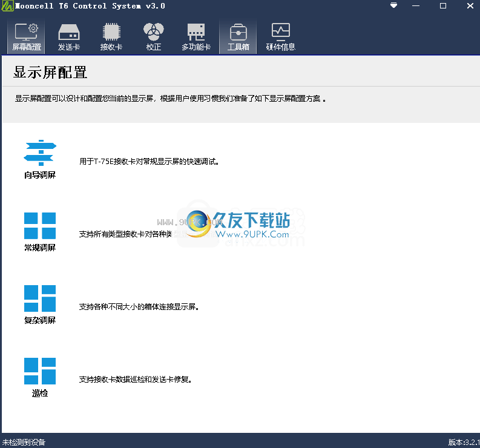Open the 校正 calibration section

point(153,37)
